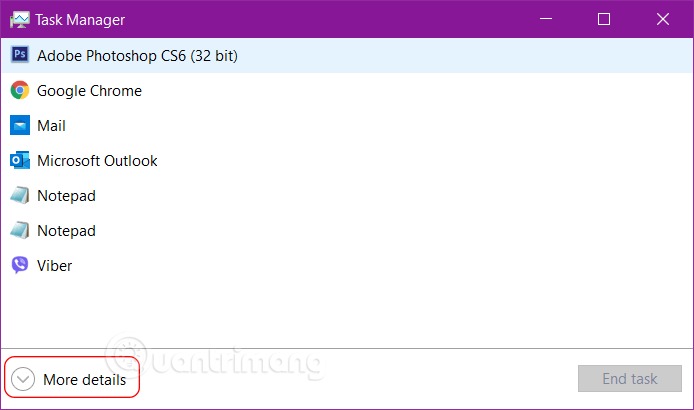Click the second Notepad icon
This screenshot has height=410, width=694.
point(20,230)
